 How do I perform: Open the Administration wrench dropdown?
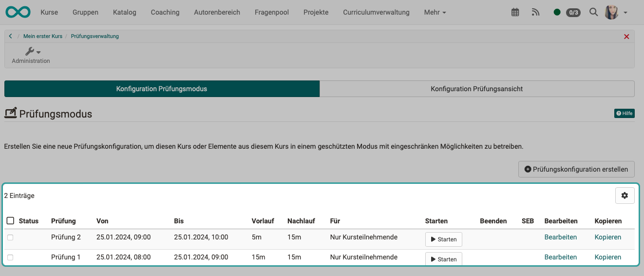(32, 52)
